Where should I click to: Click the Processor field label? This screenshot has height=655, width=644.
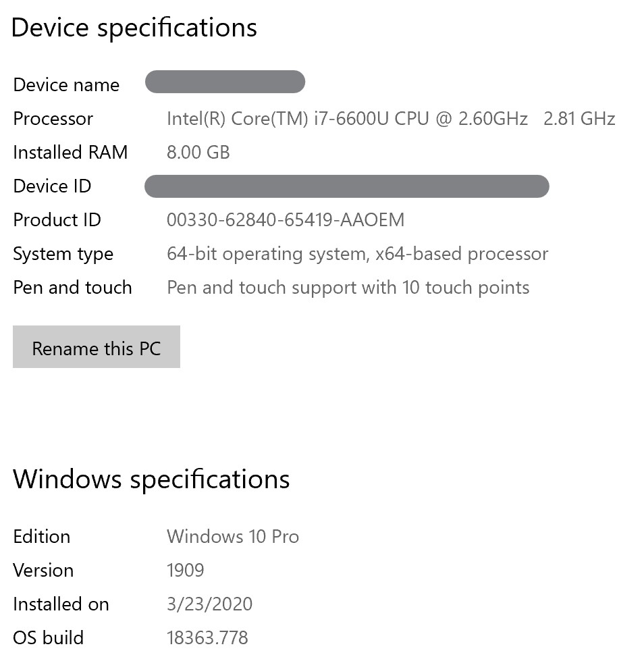53,119
